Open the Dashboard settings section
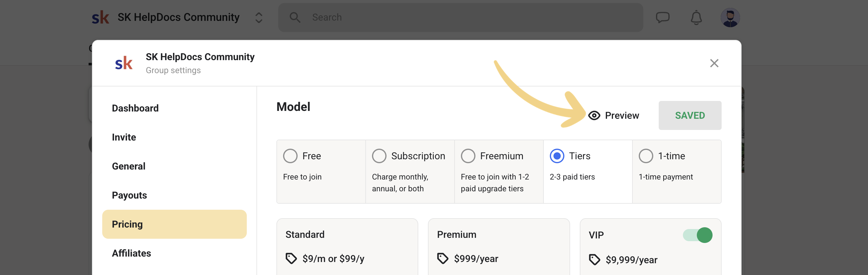 [x=135, y=108]
